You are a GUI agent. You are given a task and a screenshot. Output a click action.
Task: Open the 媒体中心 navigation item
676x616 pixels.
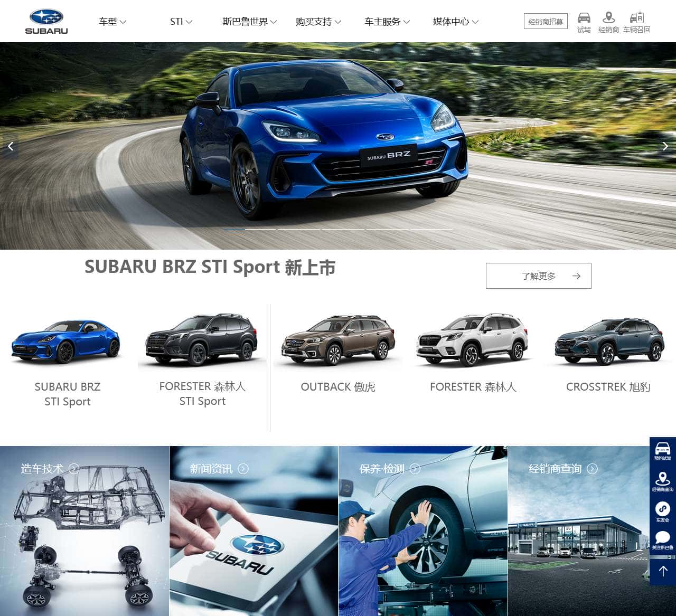tap(451, 22)
